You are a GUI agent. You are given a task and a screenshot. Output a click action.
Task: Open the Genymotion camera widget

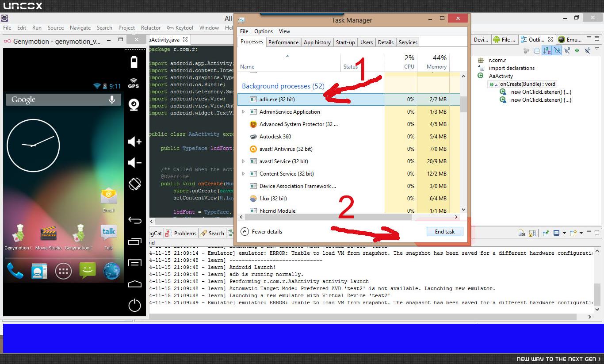tap(134, 105)
